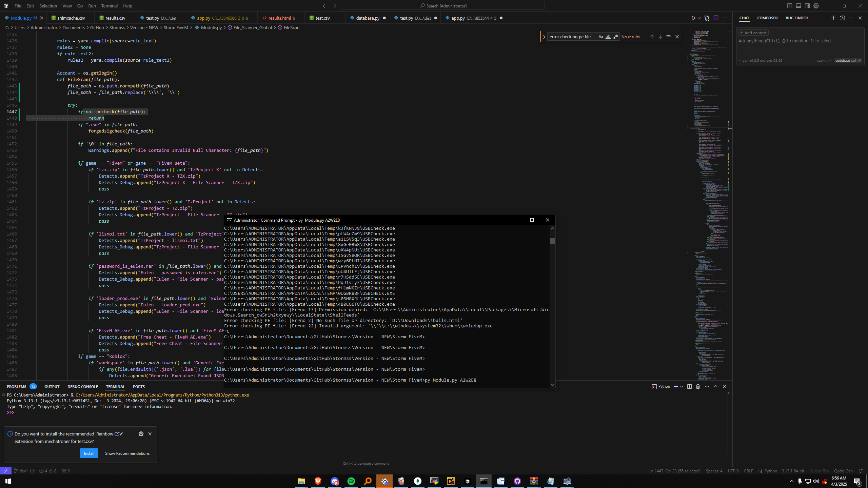Change indentation via Spaces: 4
Viewport: 868px width, 488px height.
[714, 471]
